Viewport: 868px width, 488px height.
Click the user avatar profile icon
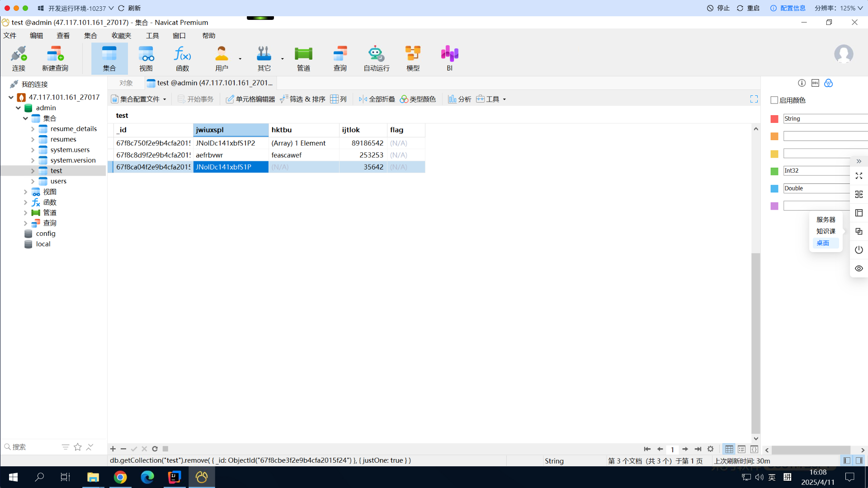coord(844,54)
